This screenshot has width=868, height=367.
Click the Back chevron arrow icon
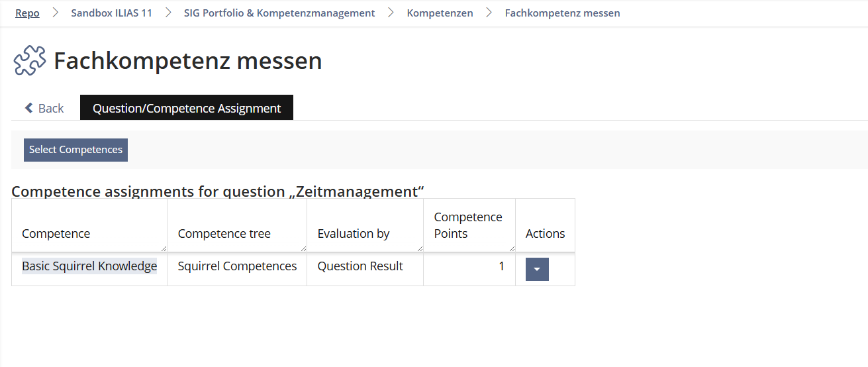28,108
